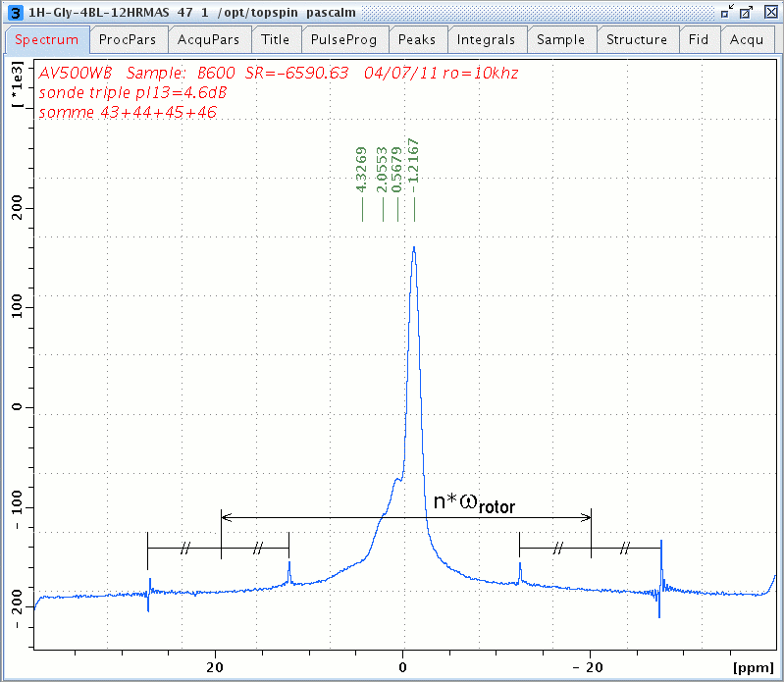Go to the Peaks tab

(418, 40)
